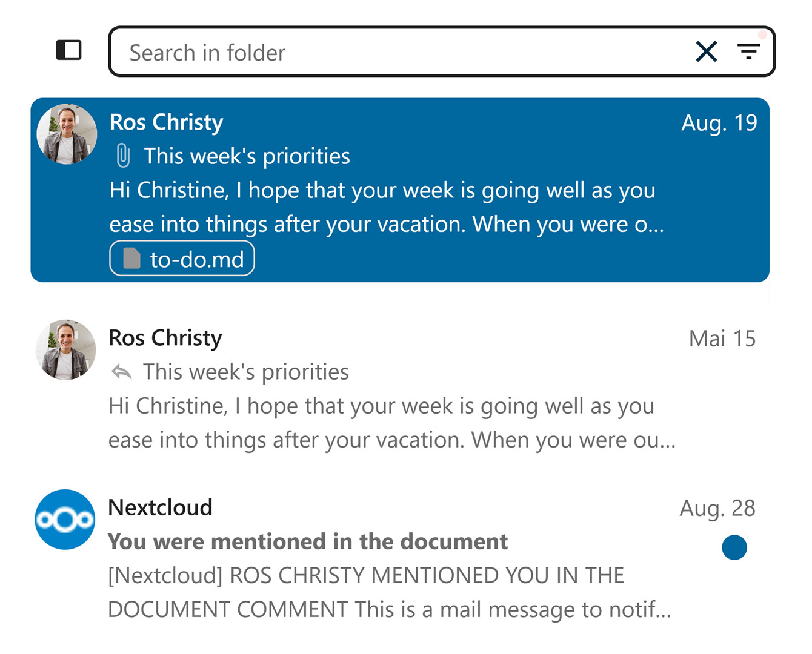Toggle the navigation sidebar icon
The height and width of the screenshot is (654, 812).
click(68, 50)
